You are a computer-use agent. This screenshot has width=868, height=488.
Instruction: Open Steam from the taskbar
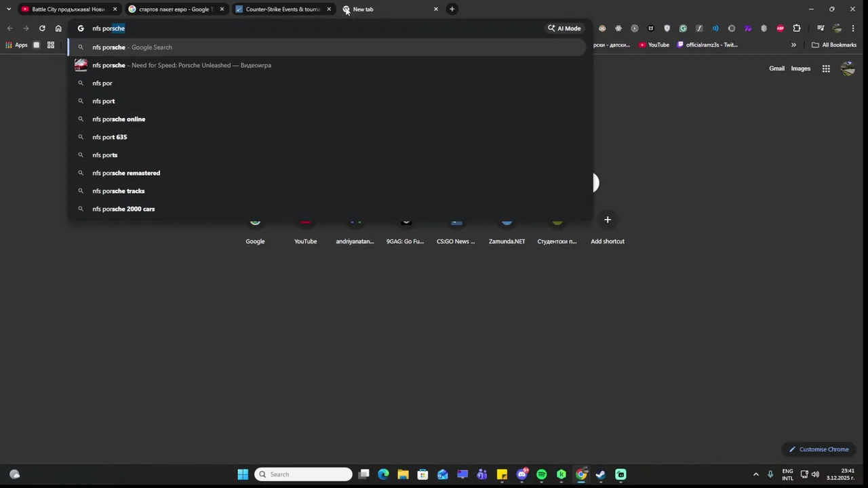point(601,474)
